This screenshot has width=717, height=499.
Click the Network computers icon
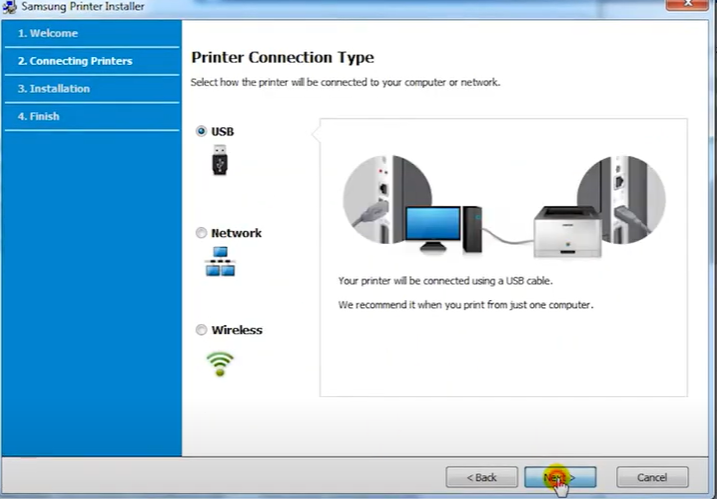click(220, 262)
